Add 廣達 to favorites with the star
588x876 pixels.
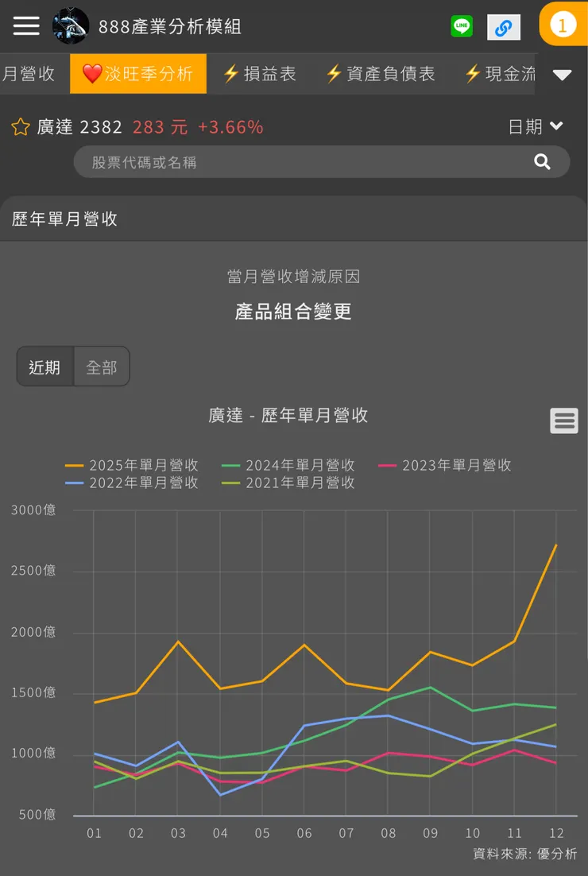pyautogui.click(x=21, y=127)
